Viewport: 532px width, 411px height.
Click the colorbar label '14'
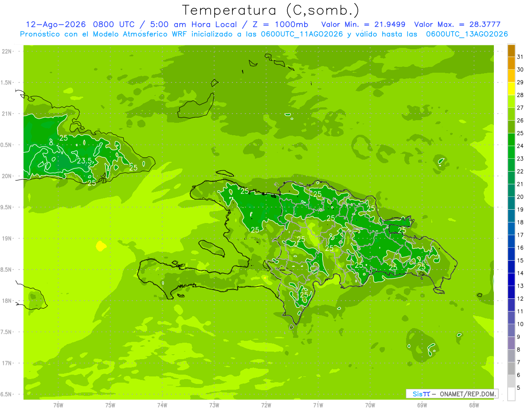coord(520,273)
